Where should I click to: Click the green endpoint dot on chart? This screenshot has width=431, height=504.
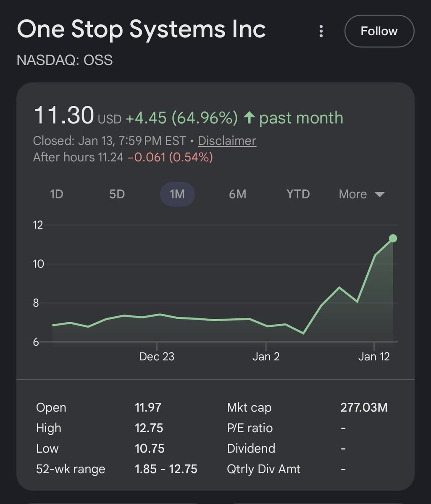pos(393,239)
